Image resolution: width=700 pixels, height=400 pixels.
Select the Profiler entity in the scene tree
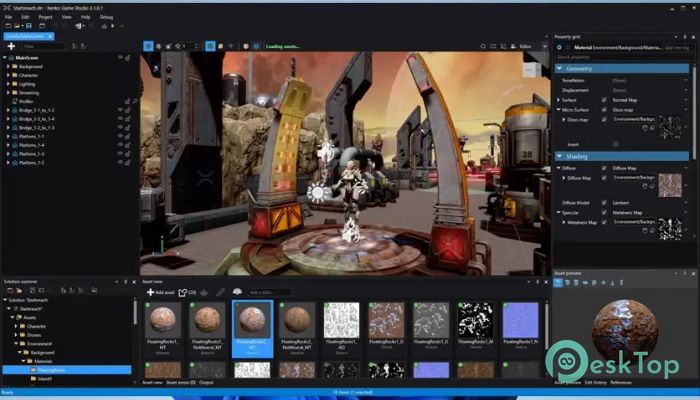coord(26,101)
